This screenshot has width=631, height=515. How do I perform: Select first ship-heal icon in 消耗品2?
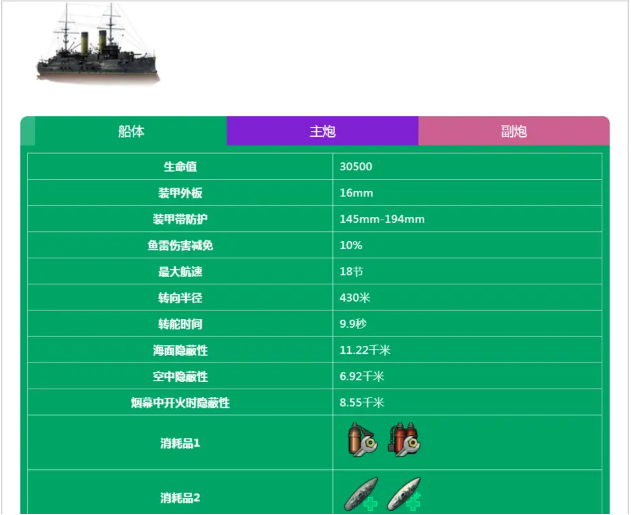coord(362,495)
